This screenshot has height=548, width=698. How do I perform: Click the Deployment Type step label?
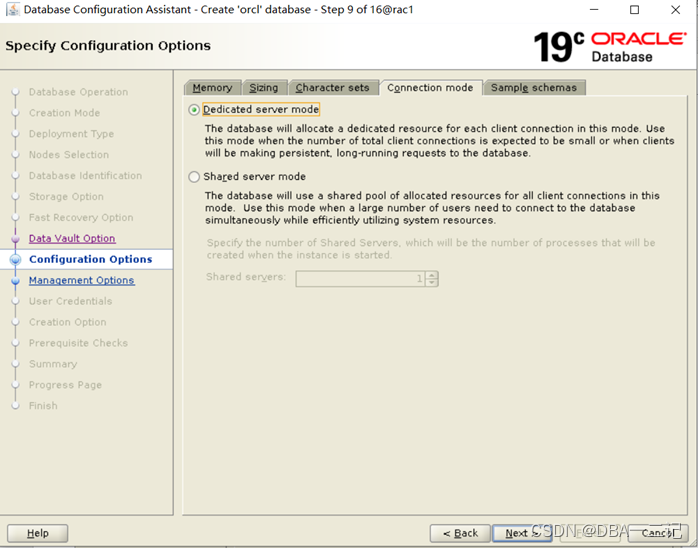click(x=71, y=134)
